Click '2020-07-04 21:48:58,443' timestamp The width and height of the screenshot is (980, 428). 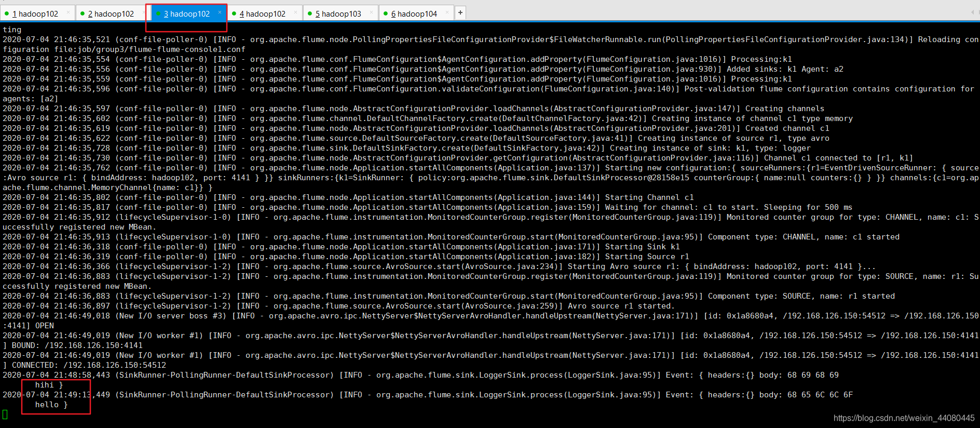click(x=56, y=375)
